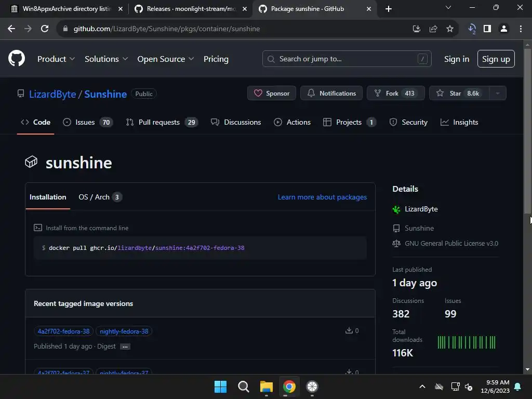Click the download count icon for fedora-38
The image size is (532, 399).
[x=349, y=330]
